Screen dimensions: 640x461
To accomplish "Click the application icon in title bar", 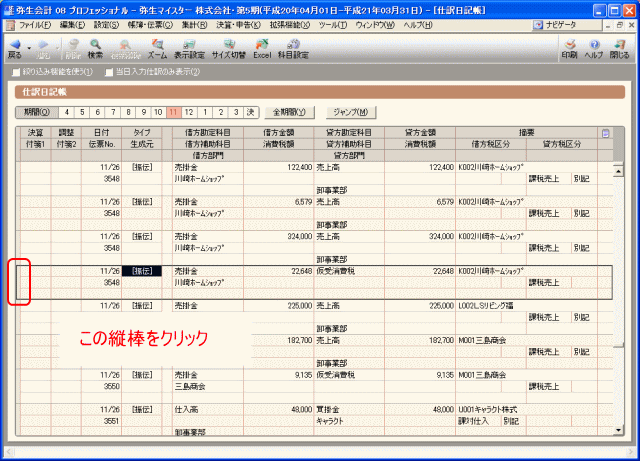I will coord(8,10).
